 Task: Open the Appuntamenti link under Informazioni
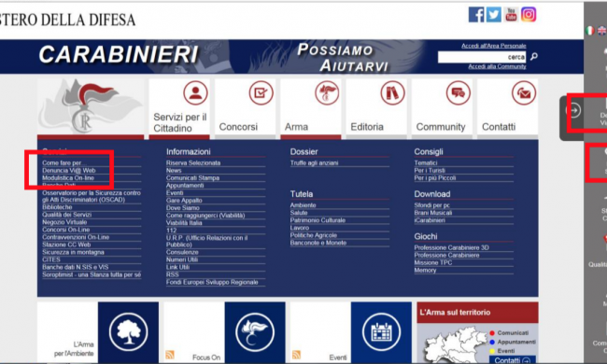tap(185, 186)
